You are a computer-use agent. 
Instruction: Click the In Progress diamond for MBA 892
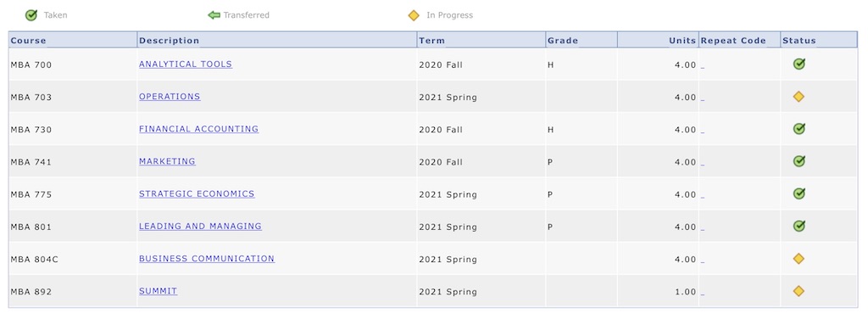point(798,291)
